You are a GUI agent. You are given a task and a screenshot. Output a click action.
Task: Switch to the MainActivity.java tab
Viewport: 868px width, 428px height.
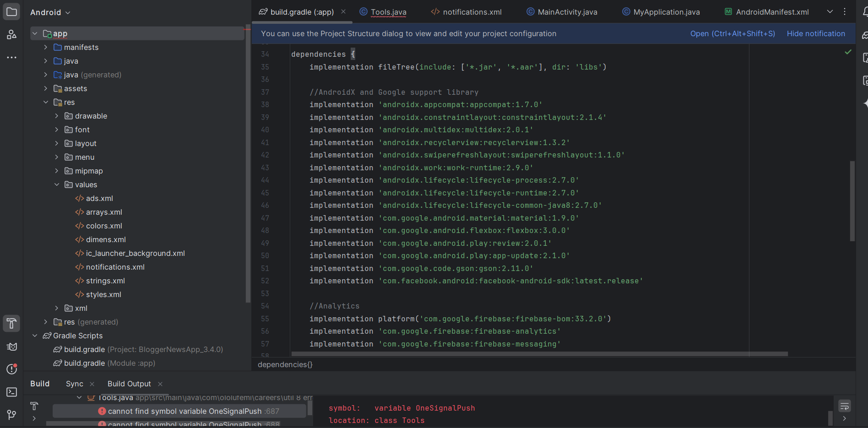click(x=562, y=12)
